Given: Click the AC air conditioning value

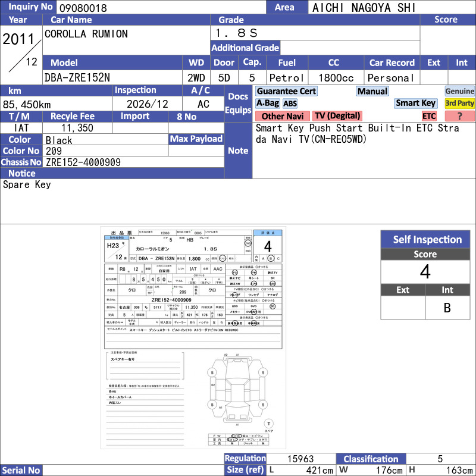Looking at the screenshot, I should tap(203, 104).
